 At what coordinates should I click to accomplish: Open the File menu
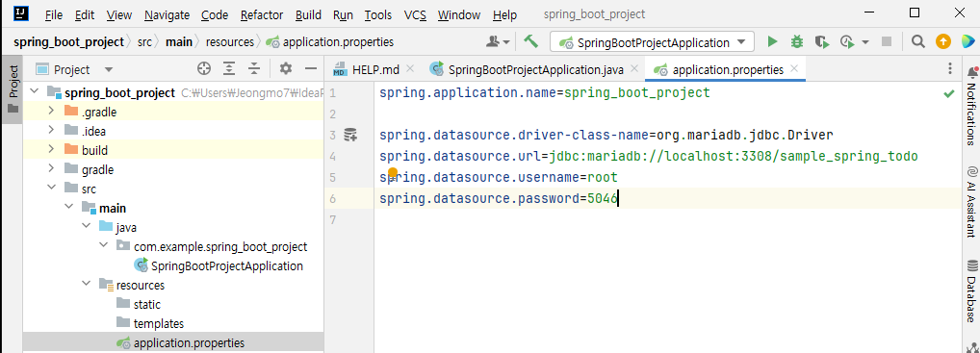[54, 14]
